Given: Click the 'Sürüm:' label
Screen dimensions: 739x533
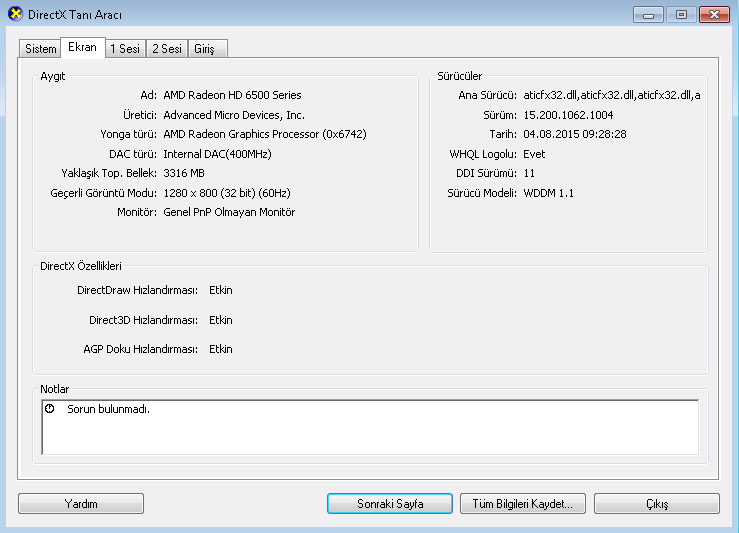Looking at the screenshot, I should (500, 115).
